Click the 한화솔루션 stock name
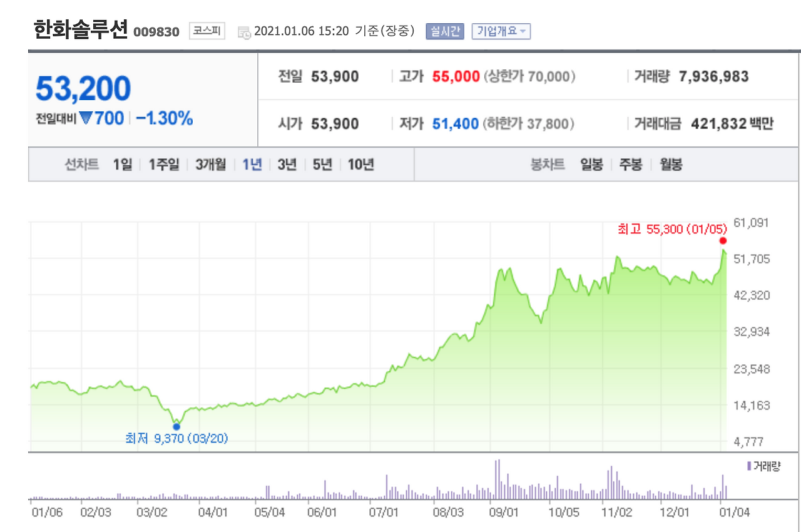 coord(81,29)
